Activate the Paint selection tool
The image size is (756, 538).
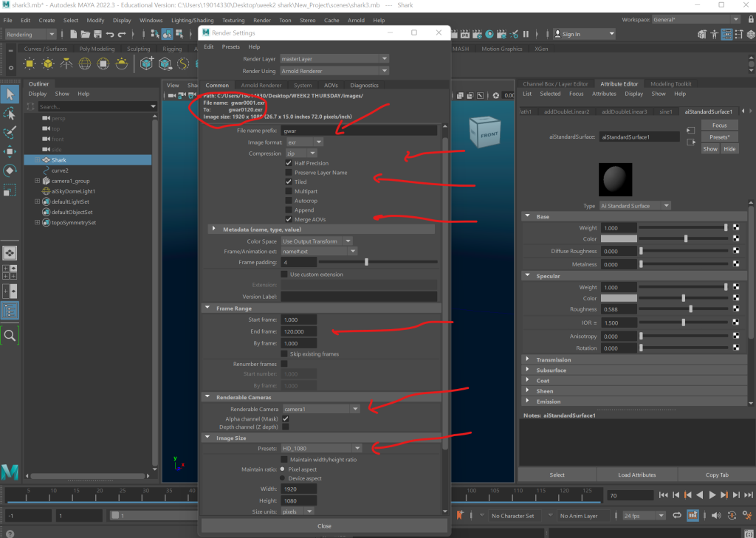tap(10, 133)
